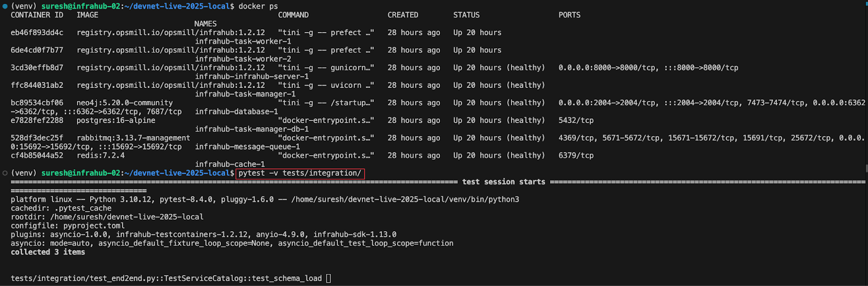Click the gunicorn command text

point(326,68)
